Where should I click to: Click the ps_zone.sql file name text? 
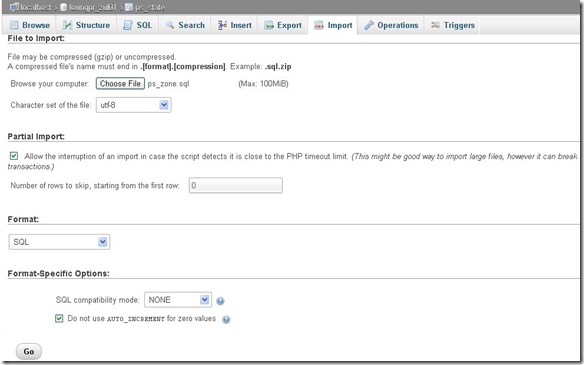point(168,84)
